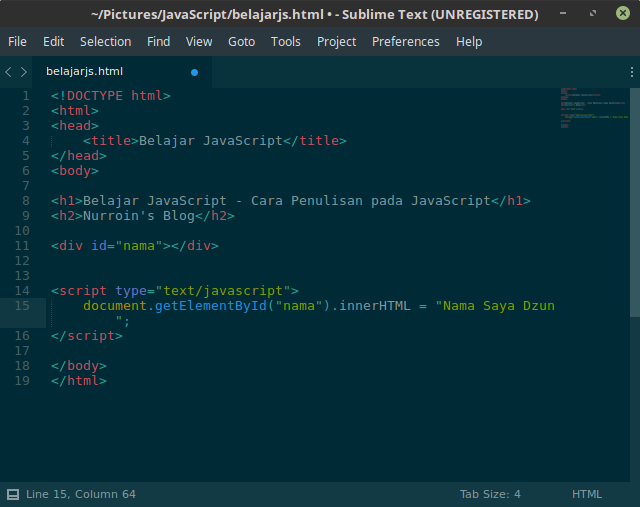640x507 pixels.
Task: Open the Find menu
Action: coord(158,42)
